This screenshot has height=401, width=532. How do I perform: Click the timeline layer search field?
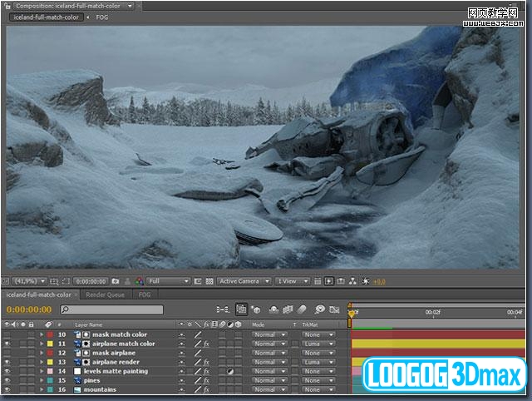[x=111, y=309]
